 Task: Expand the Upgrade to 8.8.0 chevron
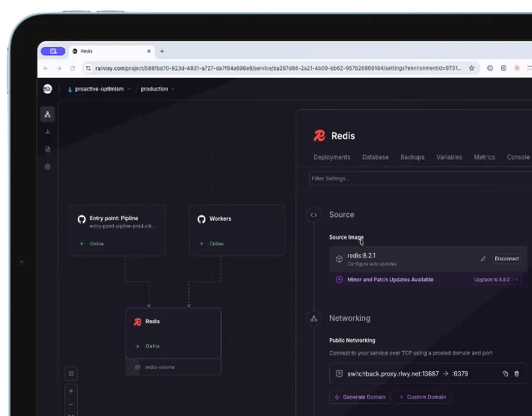pyautogui.click(x=516, y=280)
